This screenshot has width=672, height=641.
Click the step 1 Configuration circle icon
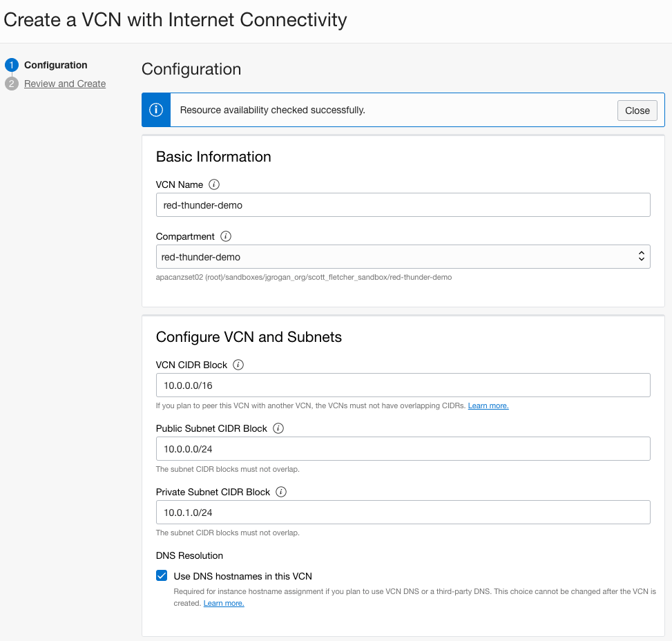tap(11, 66)
